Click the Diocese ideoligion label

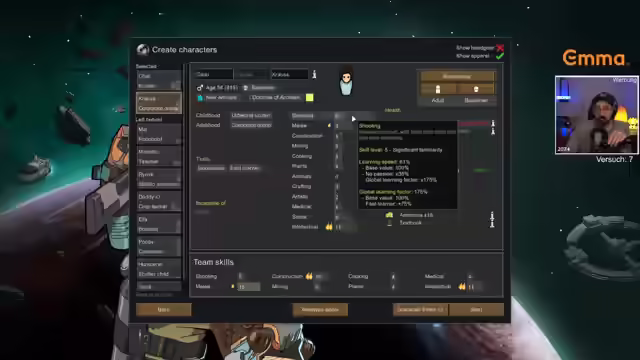point(276,98)
